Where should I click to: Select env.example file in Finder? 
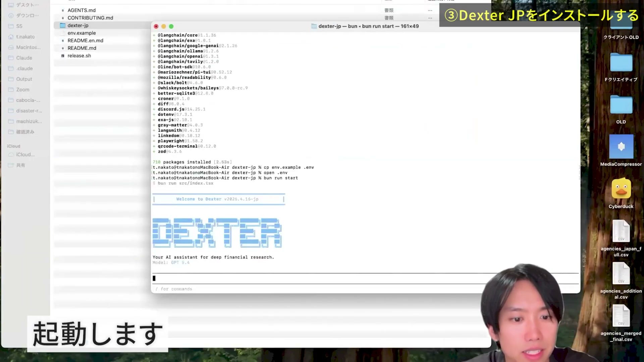82,33
